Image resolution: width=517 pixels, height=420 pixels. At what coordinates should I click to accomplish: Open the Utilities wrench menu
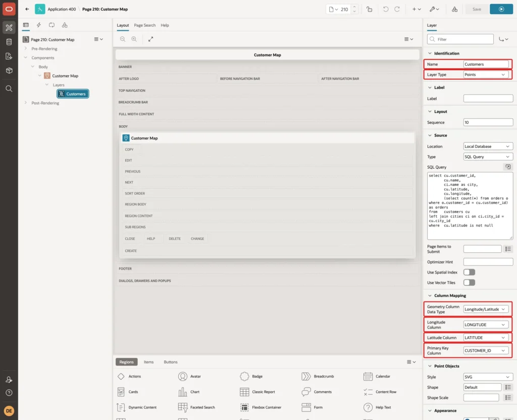click(434, 9)
